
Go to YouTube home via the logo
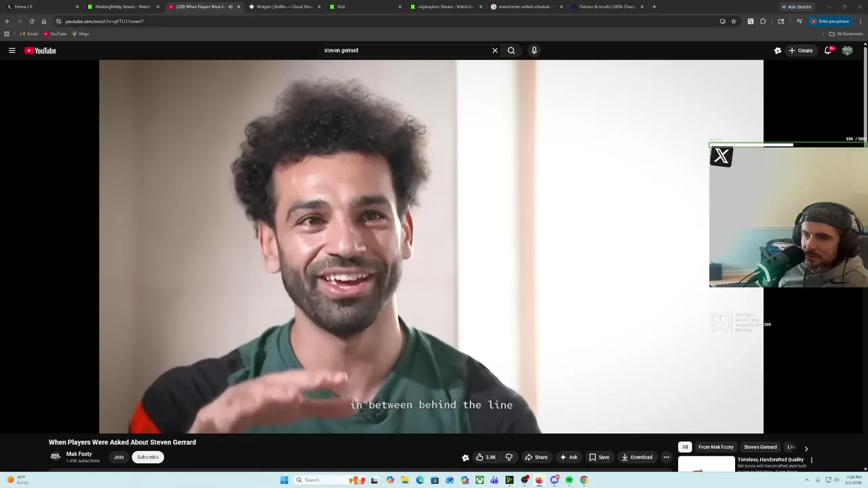click(x=41, y=50)
